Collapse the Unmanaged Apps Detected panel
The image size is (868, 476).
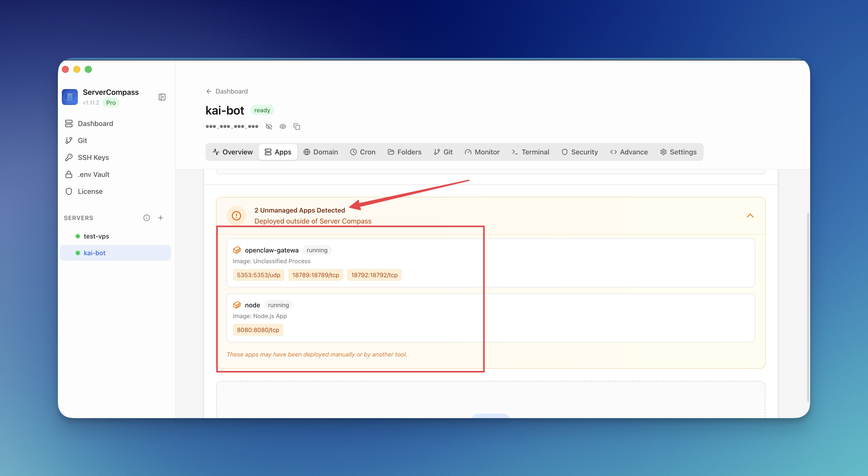pyautogui.click(x=750, y=216)
